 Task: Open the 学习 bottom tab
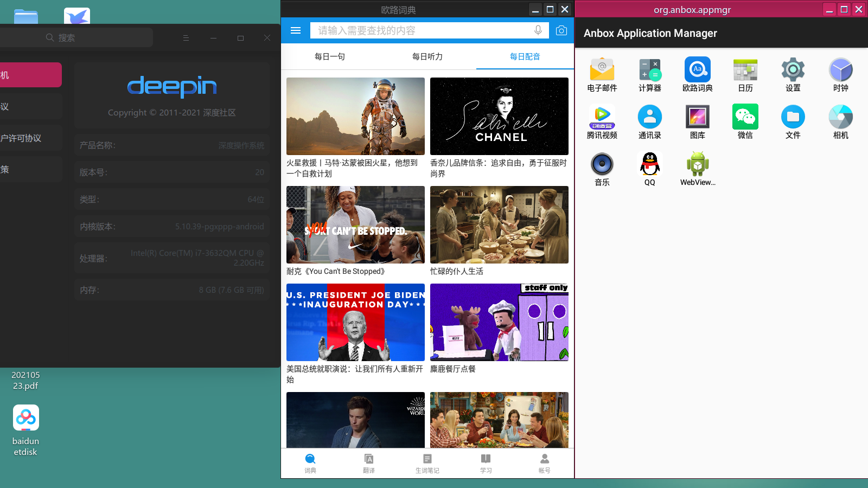486,463
